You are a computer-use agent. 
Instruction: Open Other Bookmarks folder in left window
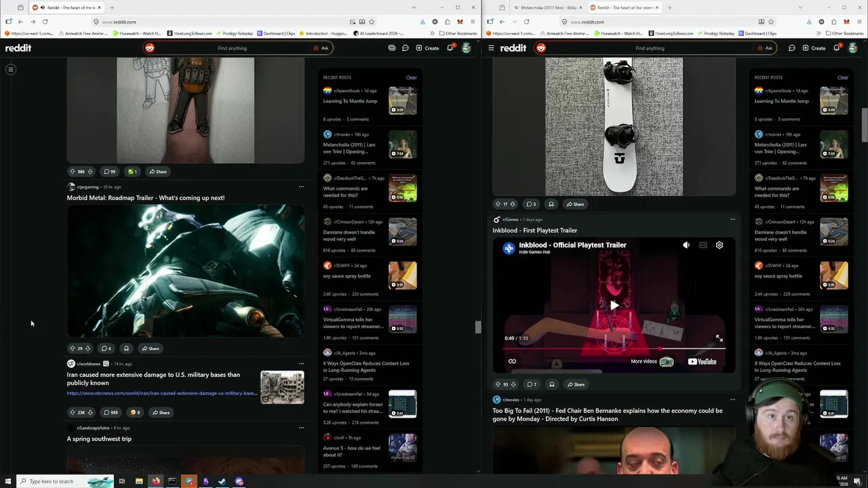coord(458,33)
